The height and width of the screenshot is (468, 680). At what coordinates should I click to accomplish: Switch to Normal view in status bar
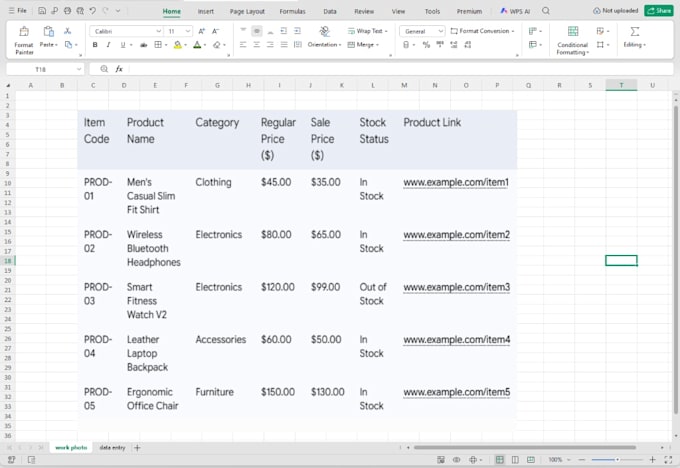point(500,460)
